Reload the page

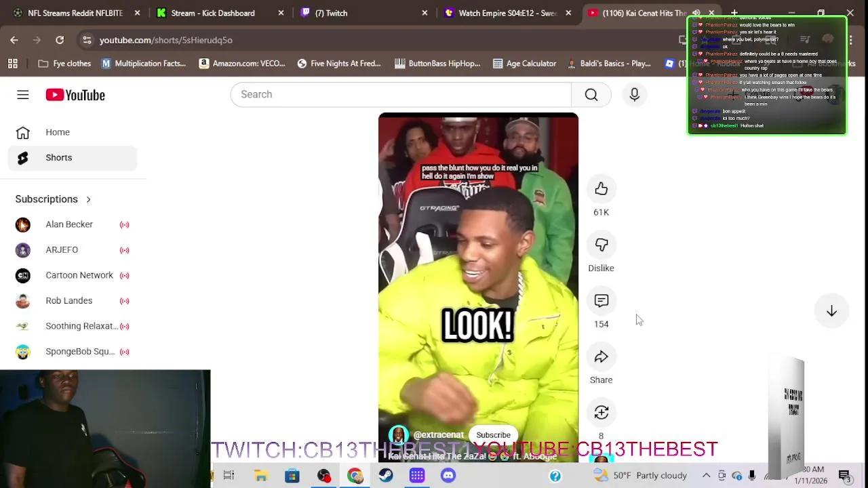[x=60, y=40]
